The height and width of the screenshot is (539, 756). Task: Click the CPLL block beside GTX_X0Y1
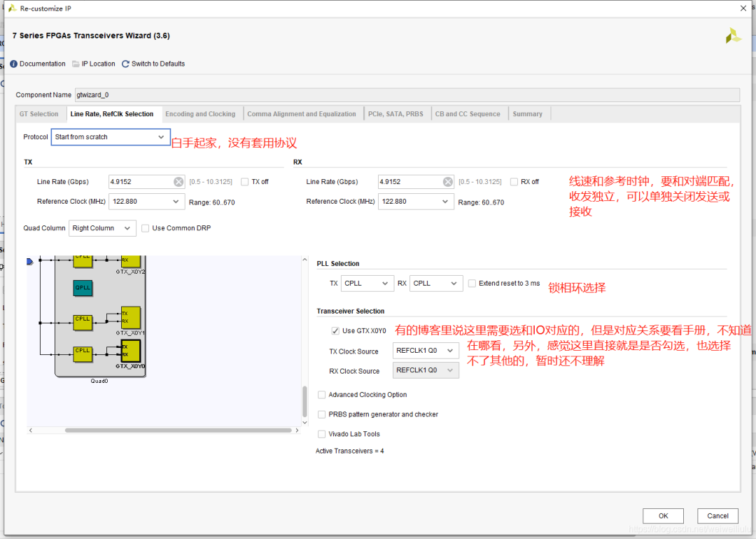tap(83, 323)
